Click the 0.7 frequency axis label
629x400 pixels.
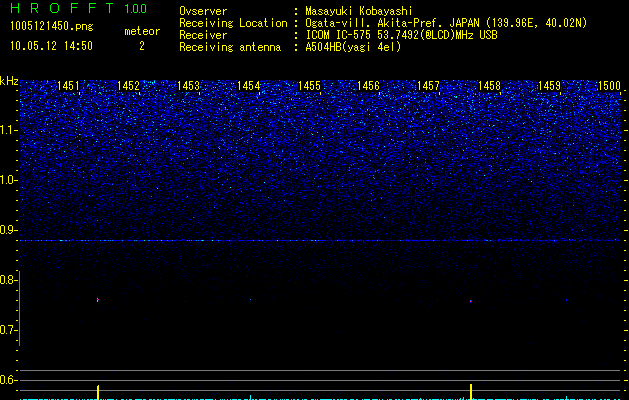[8, 330]
